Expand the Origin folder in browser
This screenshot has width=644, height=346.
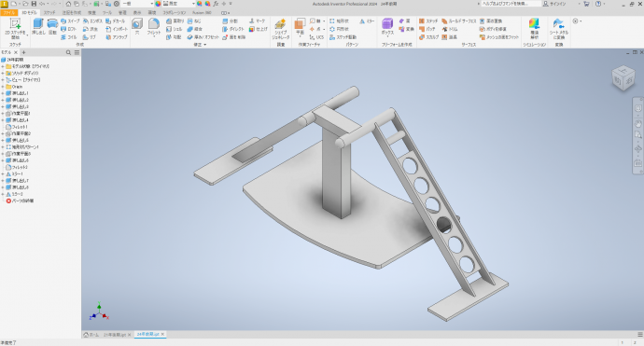(x=3, y=87)
